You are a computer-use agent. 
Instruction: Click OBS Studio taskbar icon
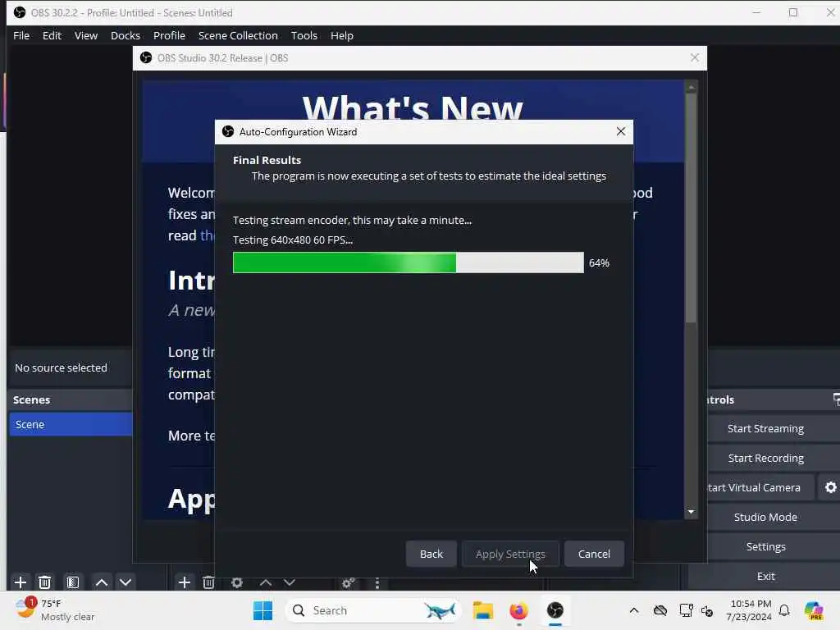click(x=555, y=610)
